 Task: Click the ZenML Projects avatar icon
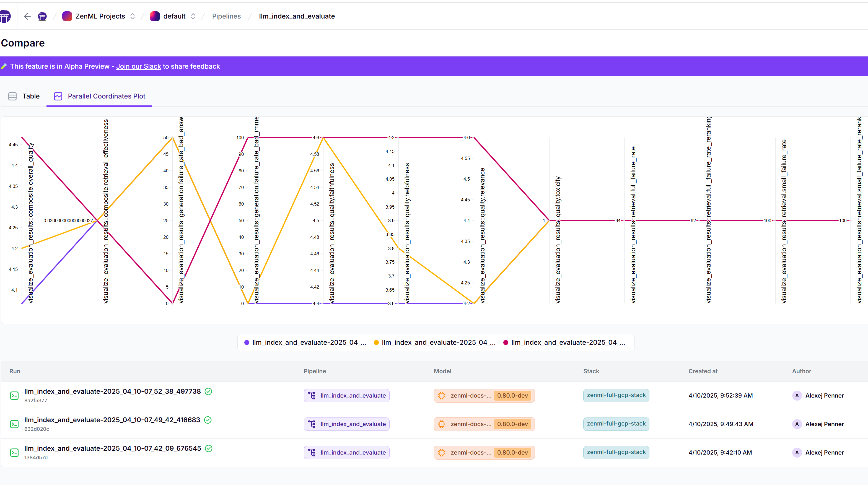(x=67, y=16)
